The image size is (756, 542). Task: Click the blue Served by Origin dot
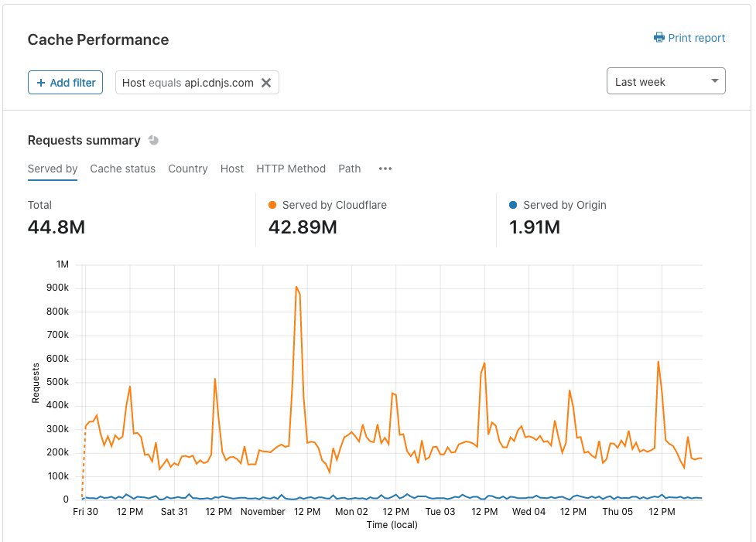513,205
